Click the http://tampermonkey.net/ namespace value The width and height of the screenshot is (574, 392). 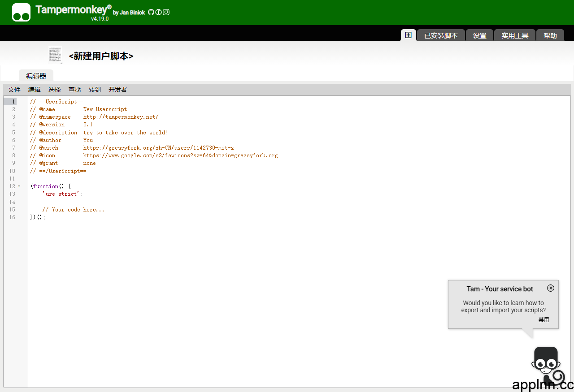pos(121,117)
